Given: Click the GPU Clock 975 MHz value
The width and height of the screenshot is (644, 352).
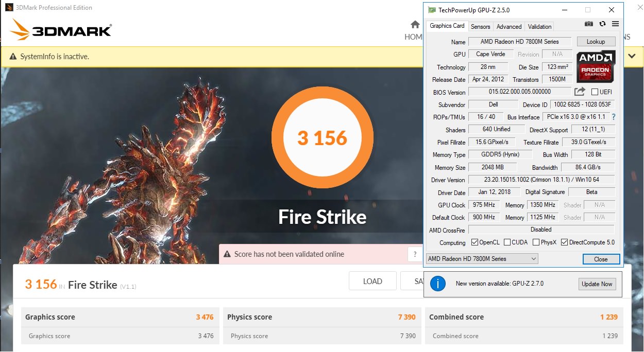Looking at the screenshot, I should pos(485,205).
